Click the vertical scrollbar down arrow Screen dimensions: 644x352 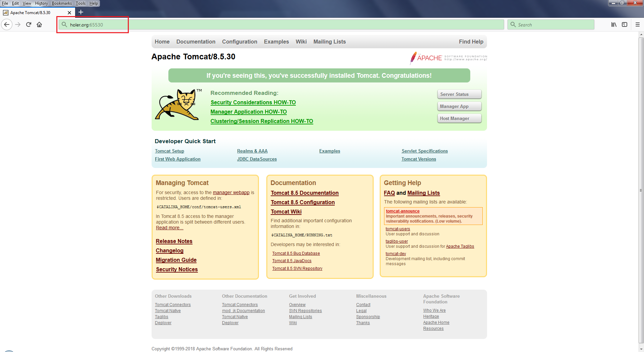tap(641, 349)
